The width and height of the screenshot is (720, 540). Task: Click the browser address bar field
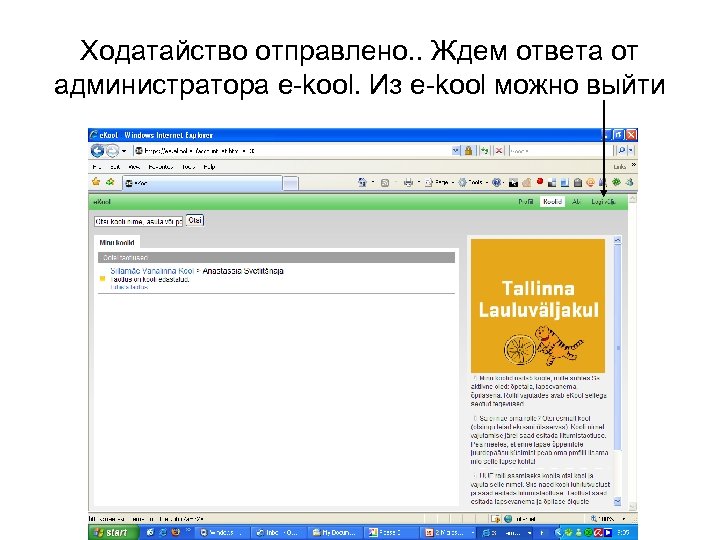click(x=292, y=151)
